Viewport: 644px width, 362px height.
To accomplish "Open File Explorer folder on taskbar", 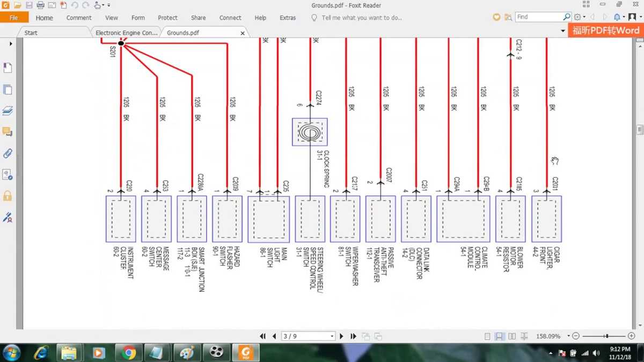I will [69, 352].
